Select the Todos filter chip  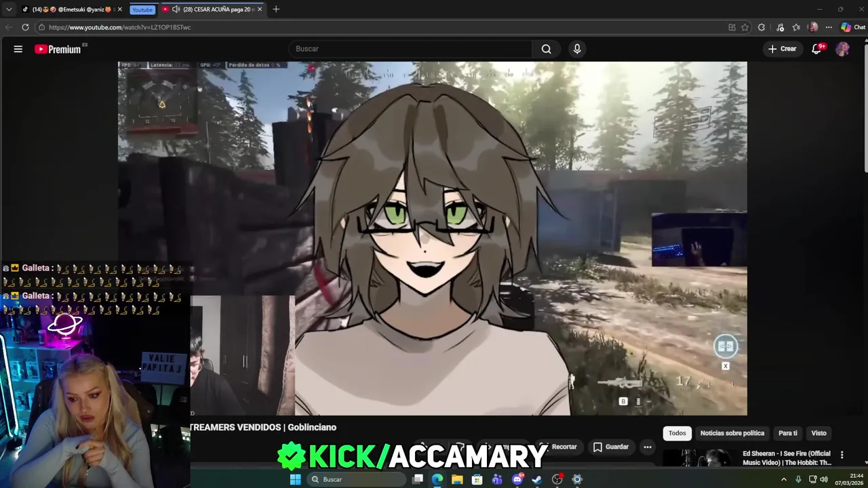point(677,433)
